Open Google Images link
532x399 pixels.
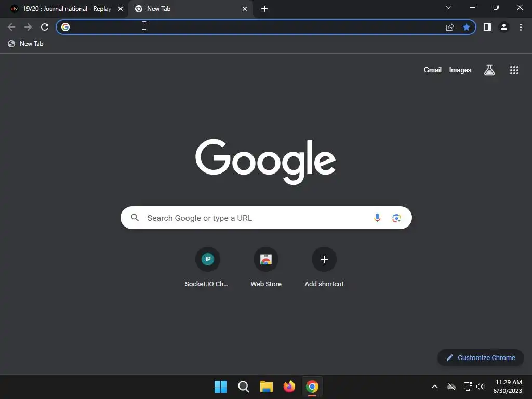coord(460,70)
